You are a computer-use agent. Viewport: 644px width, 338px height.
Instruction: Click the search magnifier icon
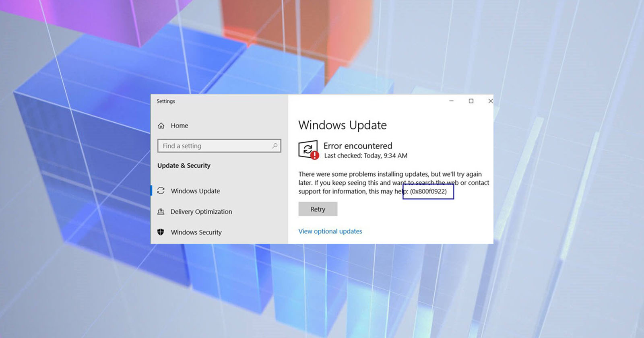click(275, 146)
